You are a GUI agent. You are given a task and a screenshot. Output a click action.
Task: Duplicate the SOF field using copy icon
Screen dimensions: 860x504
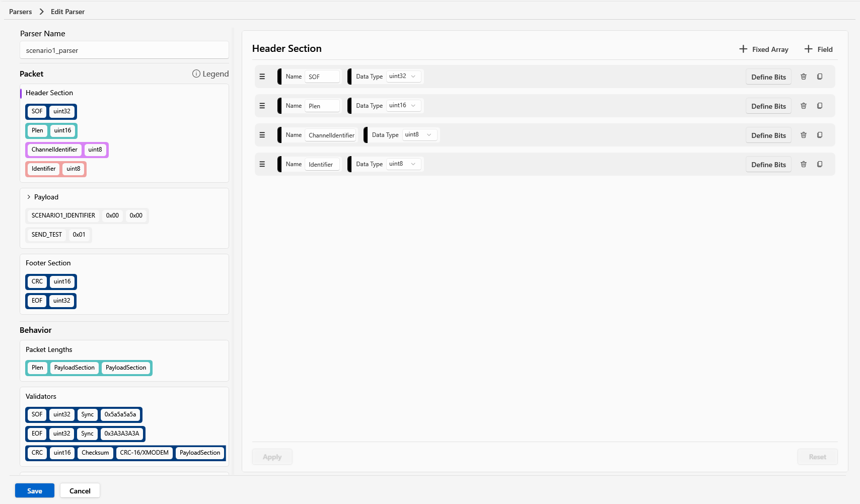[820, 77]
